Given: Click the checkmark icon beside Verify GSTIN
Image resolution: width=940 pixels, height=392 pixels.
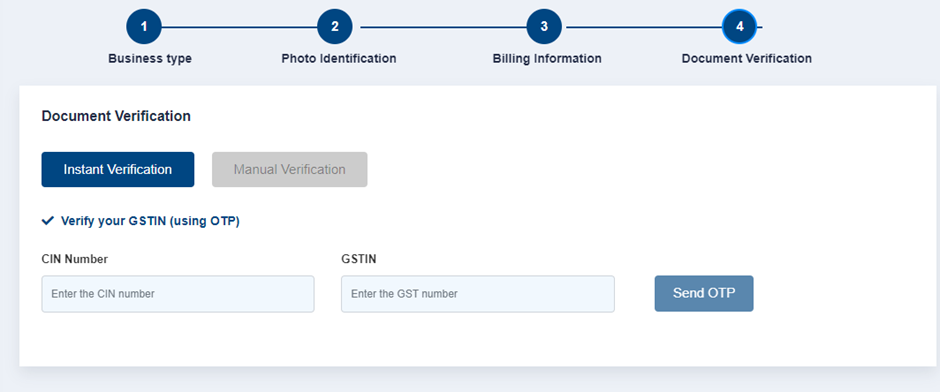Looking at the screenshot, I should pos(48,221).
